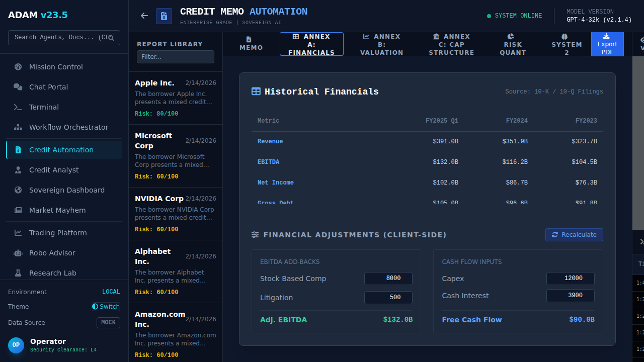
Task: Click the search magnifier icon in sidebar
Action: coord(111,38)
